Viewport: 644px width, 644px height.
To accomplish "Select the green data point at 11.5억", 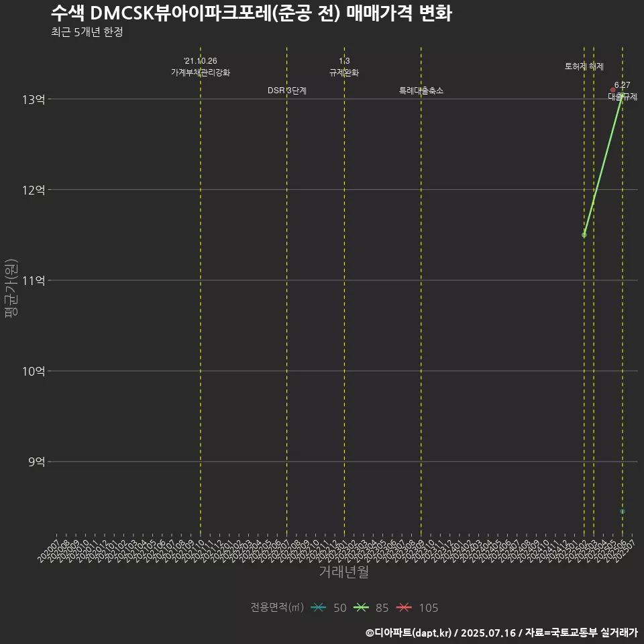I will 584,235.
